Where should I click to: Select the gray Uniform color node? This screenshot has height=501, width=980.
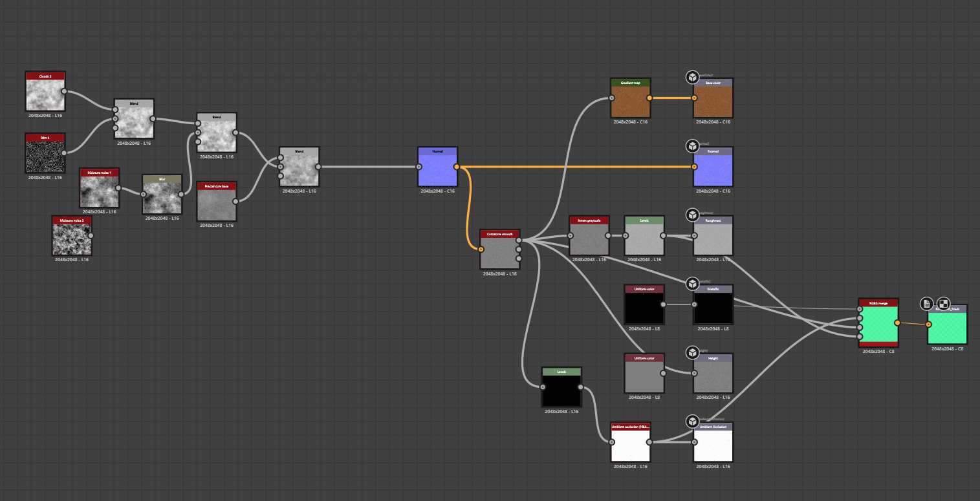tap(644, 374)
